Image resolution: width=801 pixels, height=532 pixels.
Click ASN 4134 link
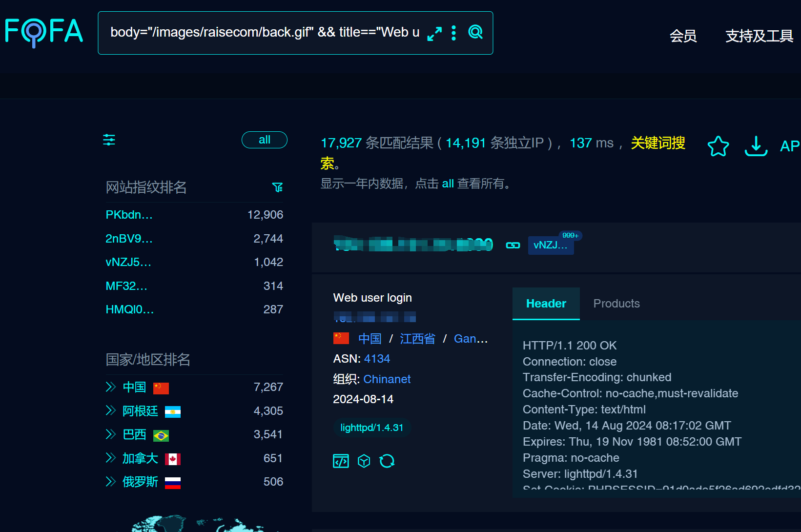click(377, 359)
